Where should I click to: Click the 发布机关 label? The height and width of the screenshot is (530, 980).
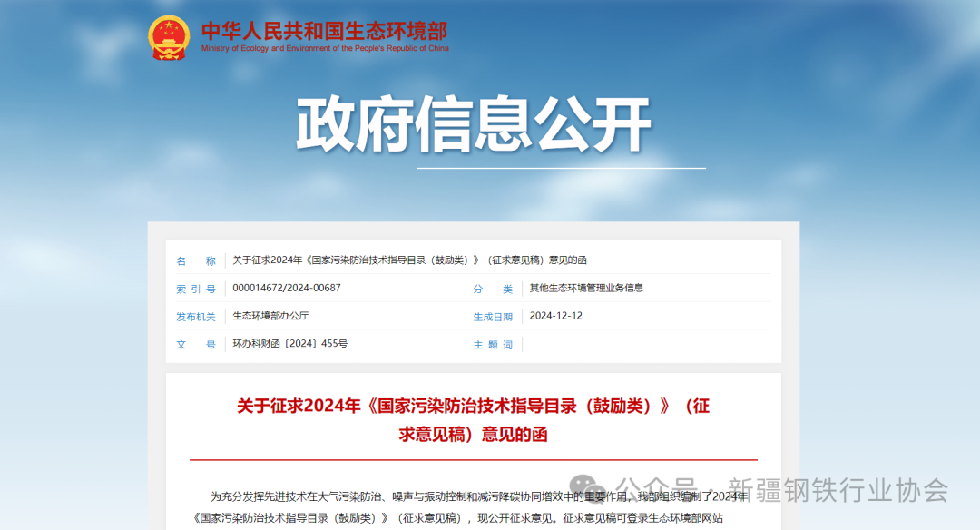[196, 317]
